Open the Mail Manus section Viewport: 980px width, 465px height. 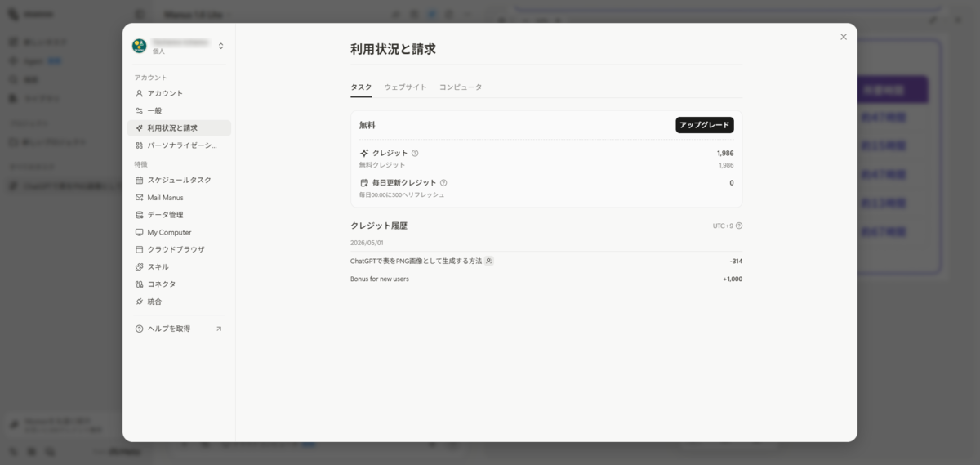[179, 198]
